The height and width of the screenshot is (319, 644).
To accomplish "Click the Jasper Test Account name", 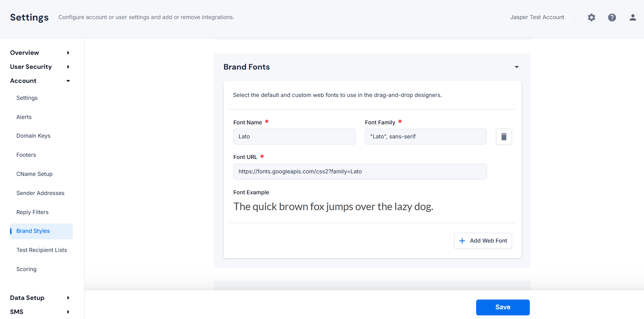I will pyautogui.click(x=537, y=17).
